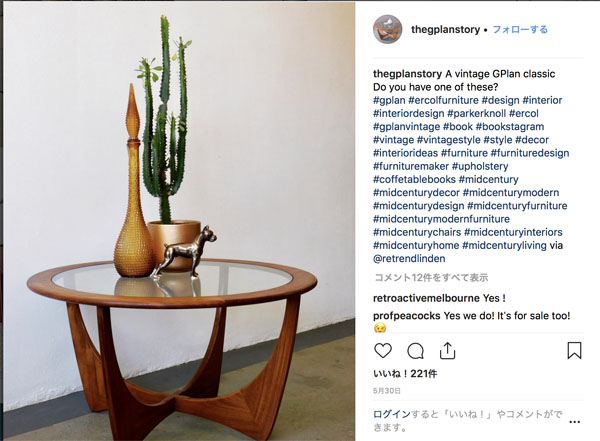Viewport: 600px width, 441px height.
Task: Open #midcenturyliving hashtag
Action: pos(504,245)
